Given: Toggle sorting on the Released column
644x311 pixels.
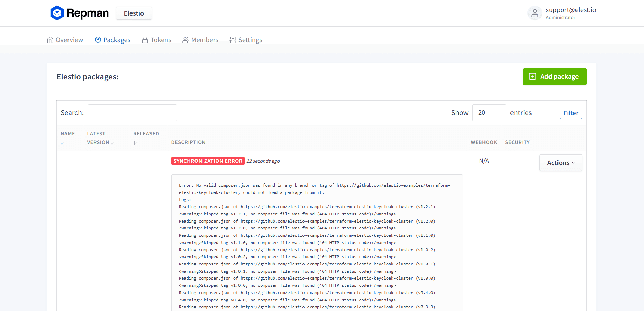Looking at the screenshot, I should pos(136,142).
